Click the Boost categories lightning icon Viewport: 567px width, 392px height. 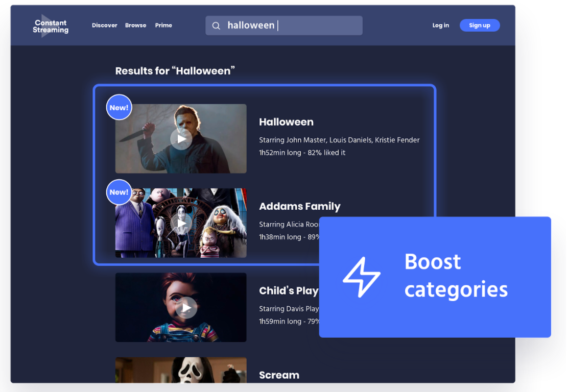pyautogui.click(x=361, y=277)
